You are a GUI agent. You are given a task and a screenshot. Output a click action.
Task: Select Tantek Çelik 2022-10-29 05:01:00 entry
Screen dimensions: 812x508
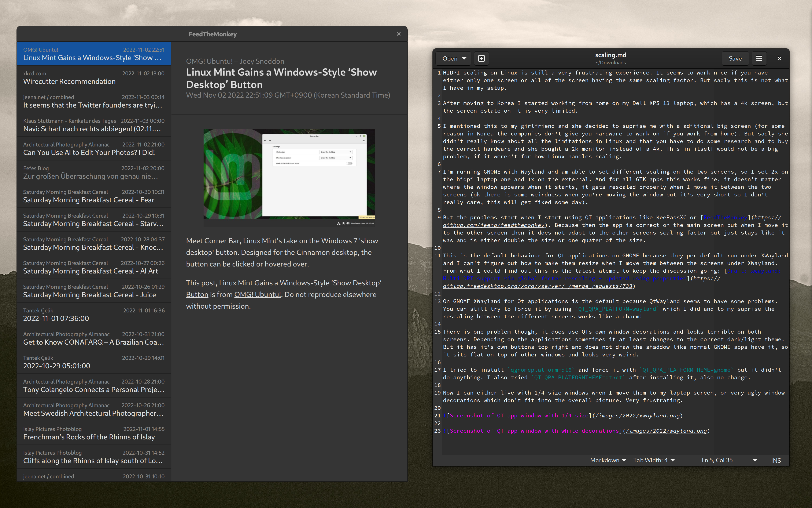[94, 362]
